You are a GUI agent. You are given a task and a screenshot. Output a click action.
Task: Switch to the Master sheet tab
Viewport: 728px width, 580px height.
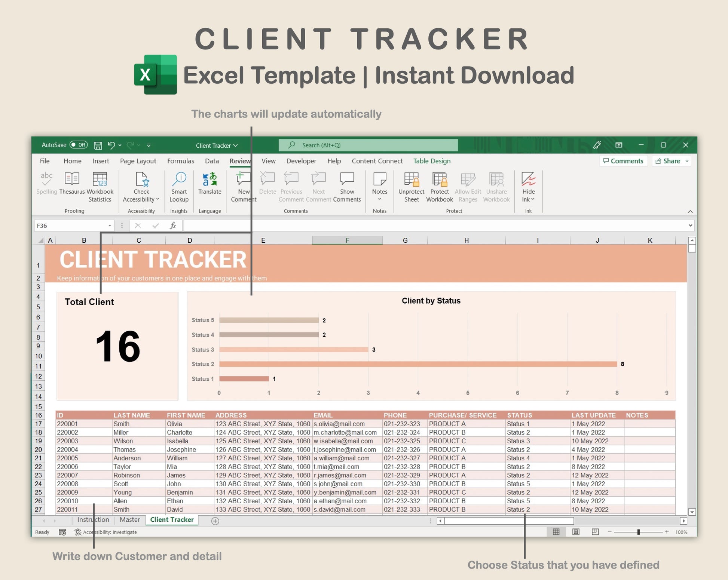[130, 520]
